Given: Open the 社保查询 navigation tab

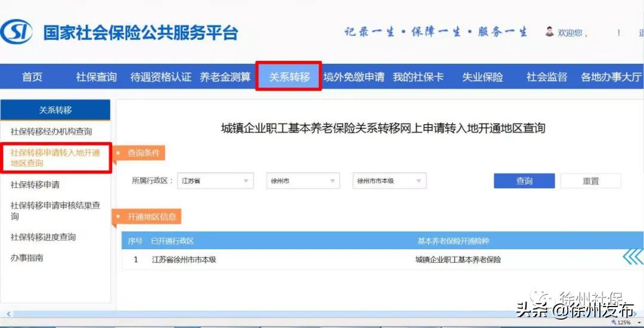Looking at the screenshot, I should point(97,77).
